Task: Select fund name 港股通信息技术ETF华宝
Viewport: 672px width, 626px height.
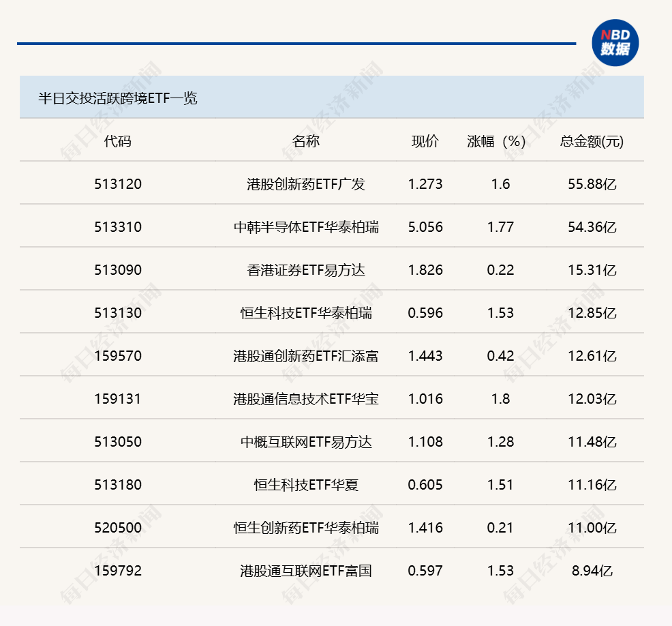Action: (306, 399)
